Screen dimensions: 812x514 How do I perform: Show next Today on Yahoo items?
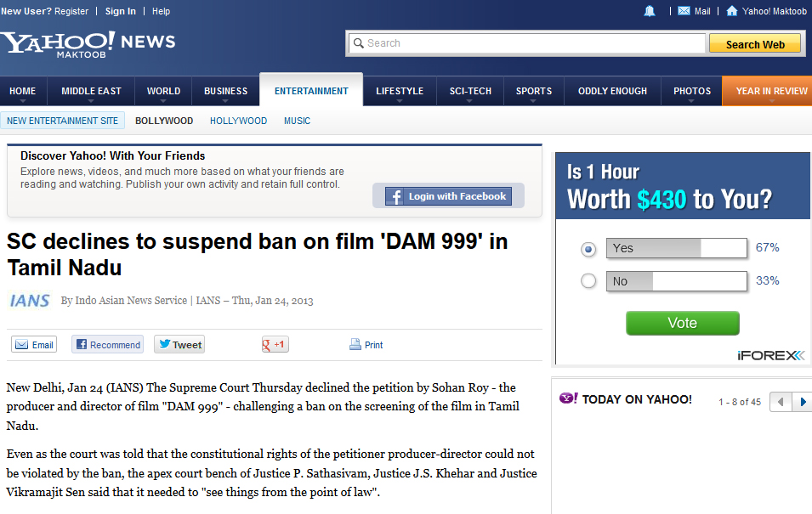click(802, 402)
